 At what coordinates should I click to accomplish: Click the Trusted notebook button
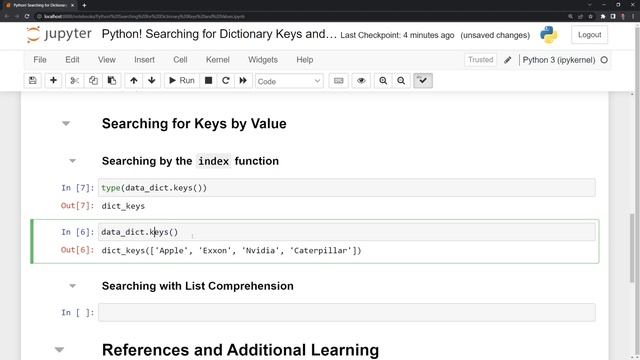tap(480, 60)
